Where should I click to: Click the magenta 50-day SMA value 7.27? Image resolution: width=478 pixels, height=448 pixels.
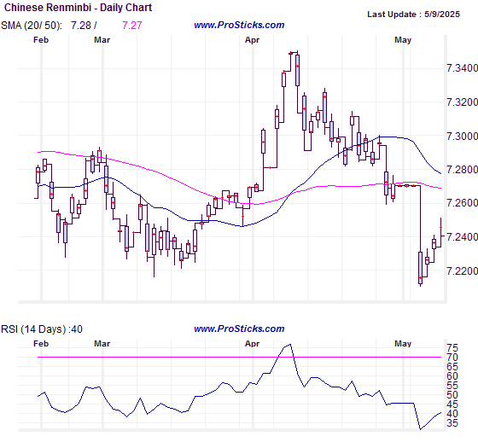coord(132,26)
